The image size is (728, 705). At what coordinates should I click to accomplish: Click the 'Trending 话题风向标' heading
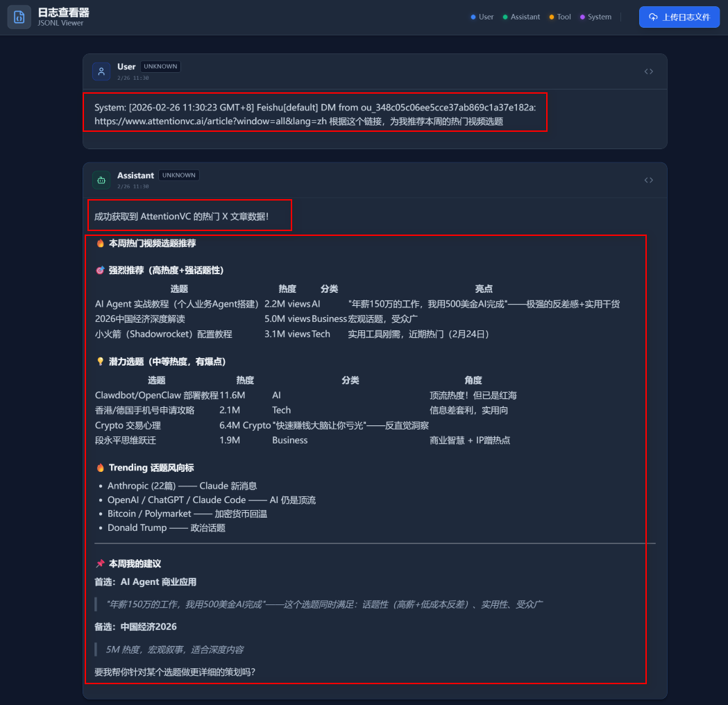(145, 468)
